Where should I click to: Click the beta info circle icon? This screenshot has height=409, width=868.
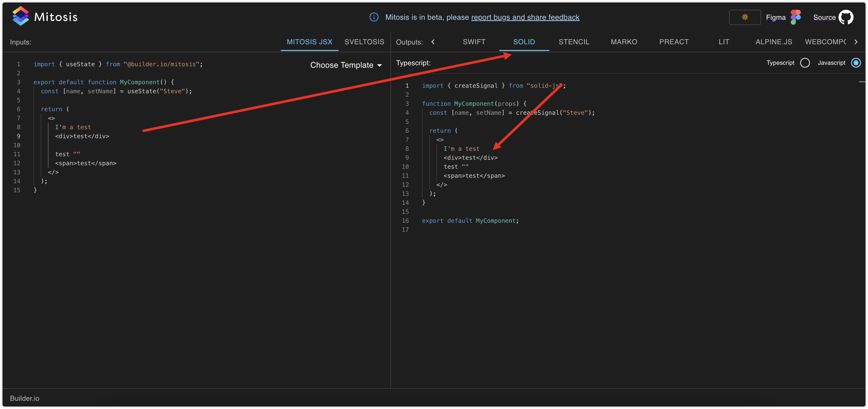pos(374,17)
